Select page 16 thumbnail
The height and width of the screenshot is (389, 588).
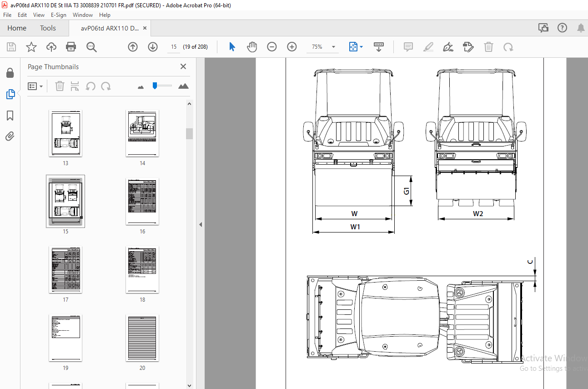[142, 202]
